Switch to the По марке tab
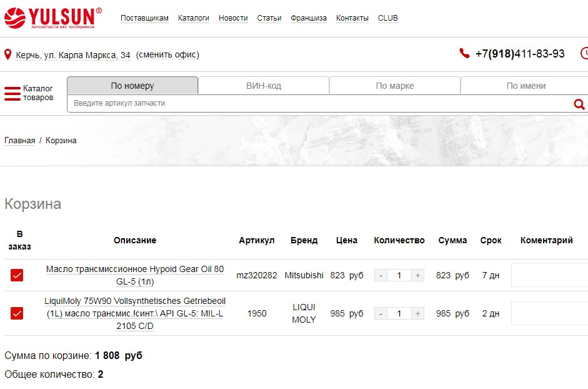The width and height of the screenshot is (588, 389). pyautogui.click(x=395, y=86)
